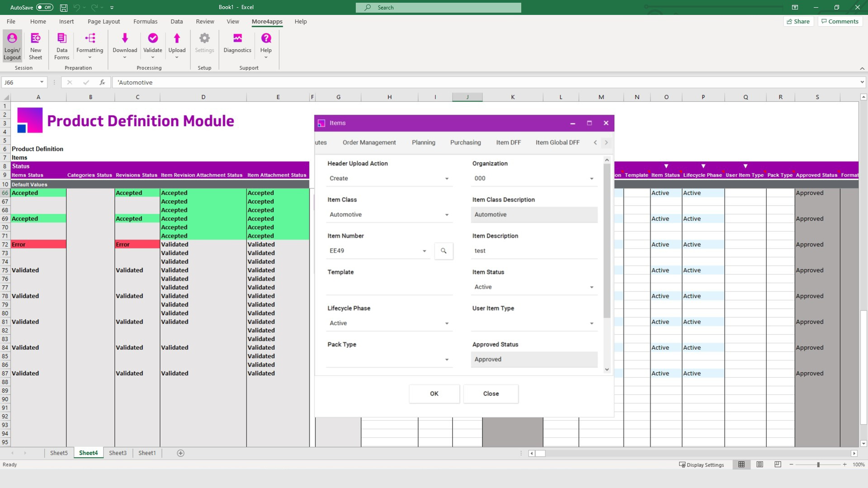Screen dimensions: 868x488
Task: Scroll down in the Items dialog
Action: point(607,370)
